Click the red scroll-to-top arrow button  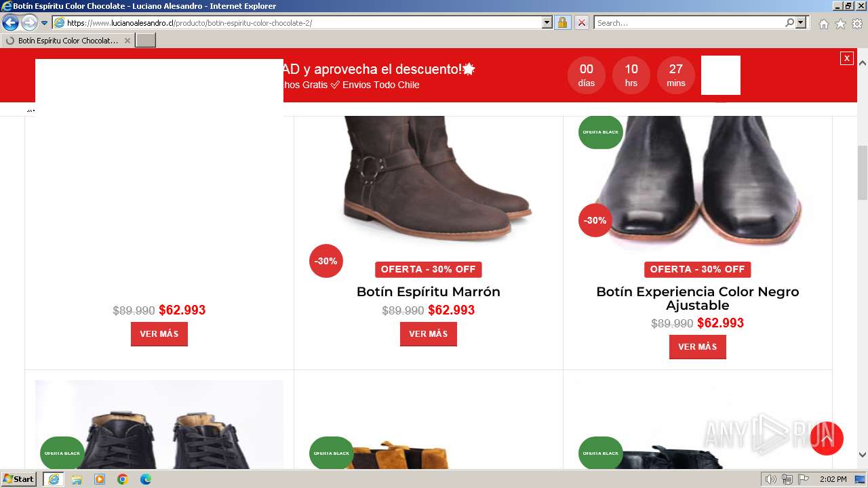(827, 439)
